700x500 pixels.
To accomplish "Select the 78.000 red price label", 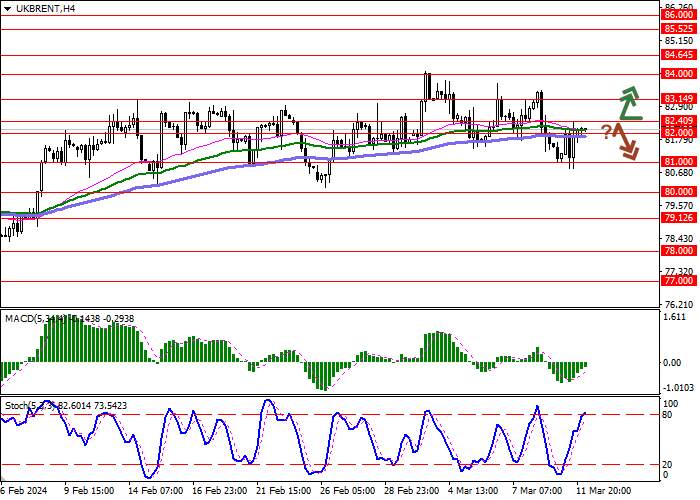I will (x=679, y=251).
